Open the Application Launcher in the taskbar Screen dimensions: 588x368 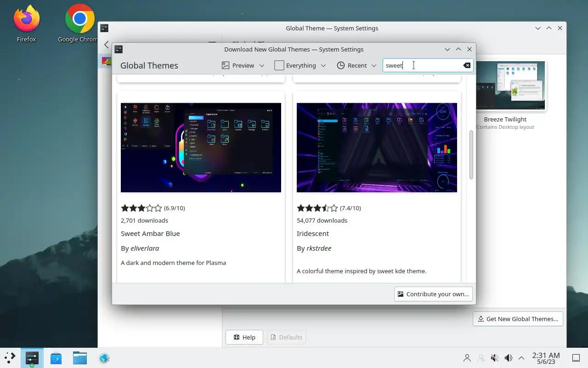10,358
